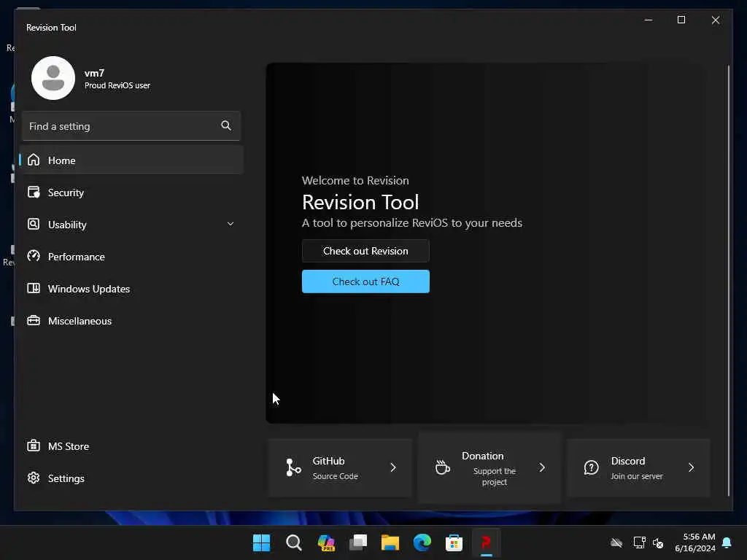Click the Welcome to Revision text

[x=355, y=181]
